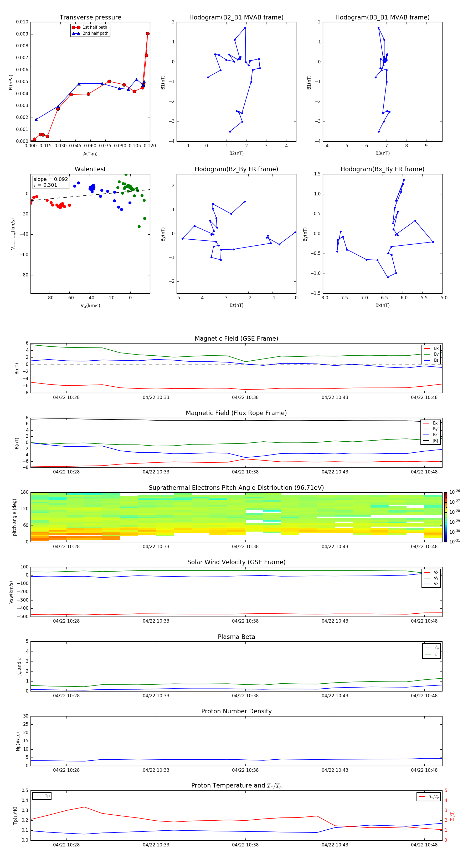Click "04/22 10:38" tick under Plasma Beta plot

click(245, 696)
